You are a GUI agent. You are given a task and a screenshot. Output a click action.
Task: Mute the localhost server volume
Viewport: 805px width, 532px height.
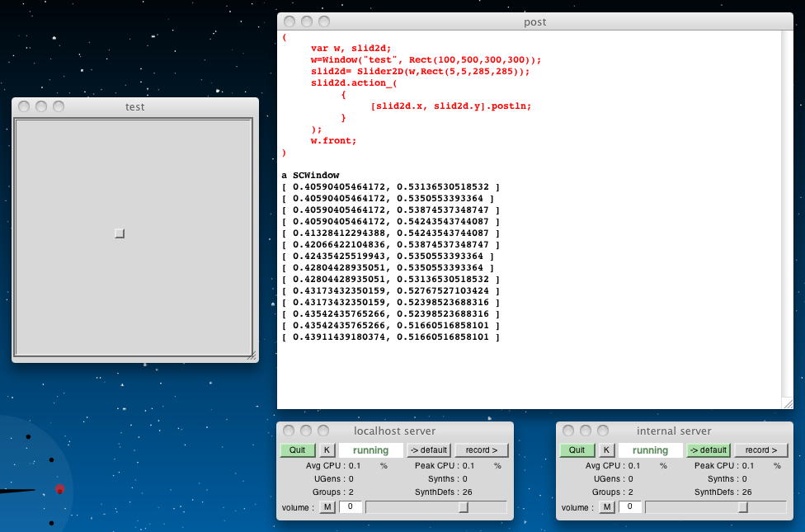(327, 506)
